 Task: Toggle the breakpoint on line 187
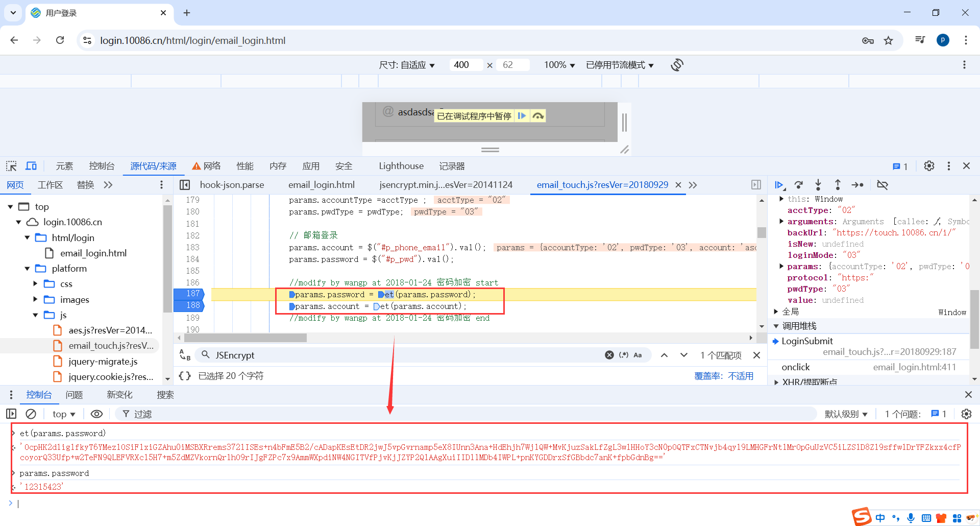pos(189,294)
